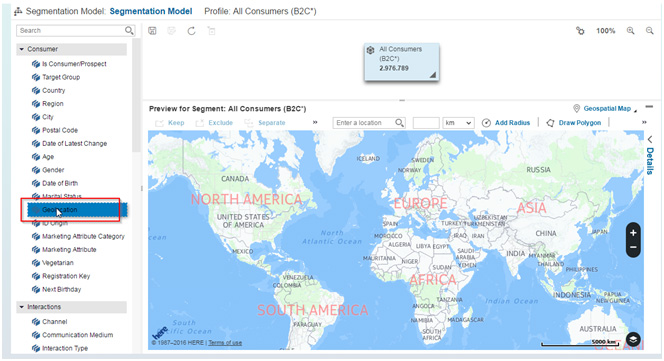Click the Draw Polygon button
This screenshot has height=361, width=664.
pos(573,122)
